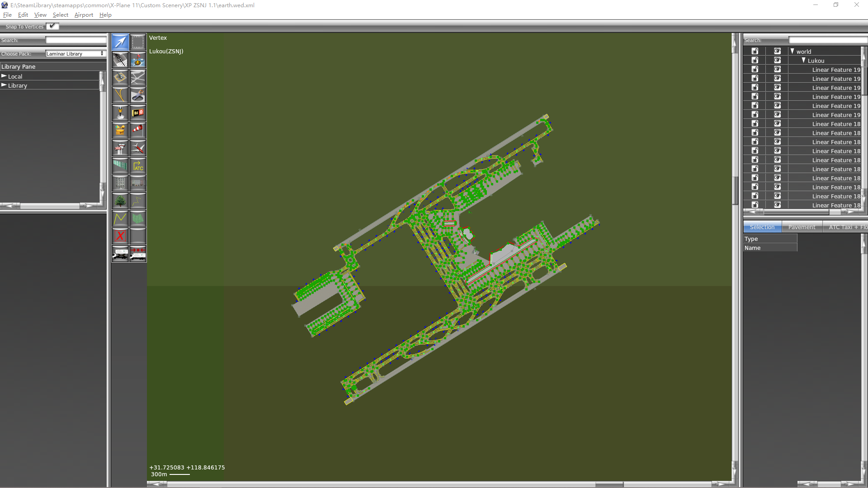This screenshot has height=488, width=868.
Task: Click the hierarchy Search field
Action: (x=827, y=40)
